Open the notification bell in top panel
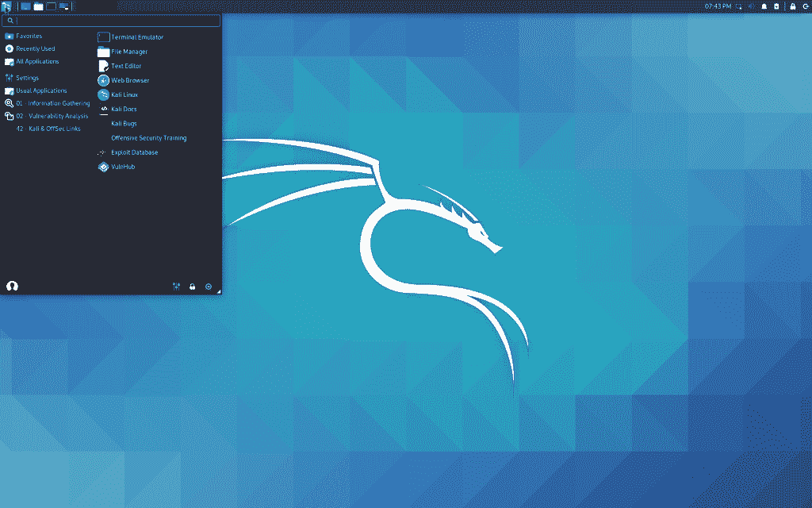Image resolution: width=812 pixels, height=508 pixels. click(x=764, y=6)
